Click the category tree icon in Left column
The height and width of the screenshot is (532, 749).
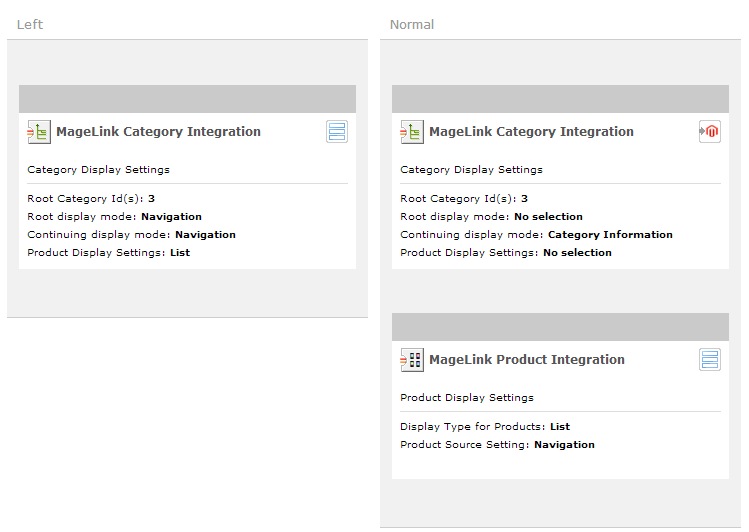tap(38, 132)
